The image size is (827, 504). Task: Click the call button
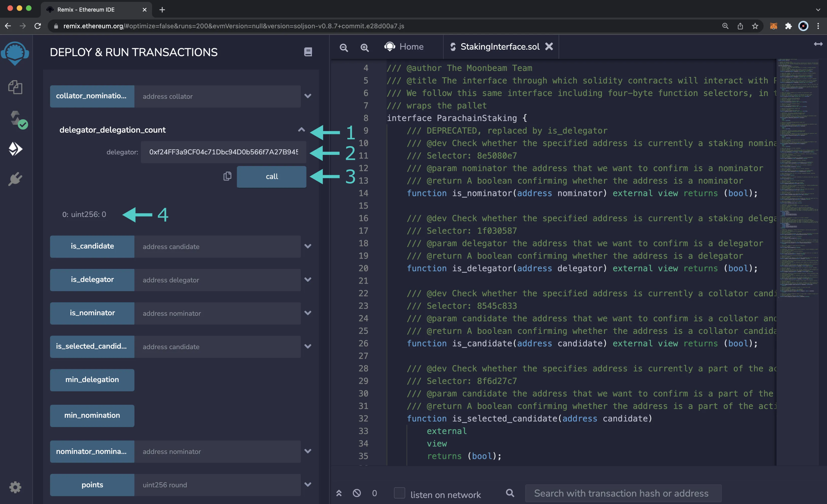[271, 176]
